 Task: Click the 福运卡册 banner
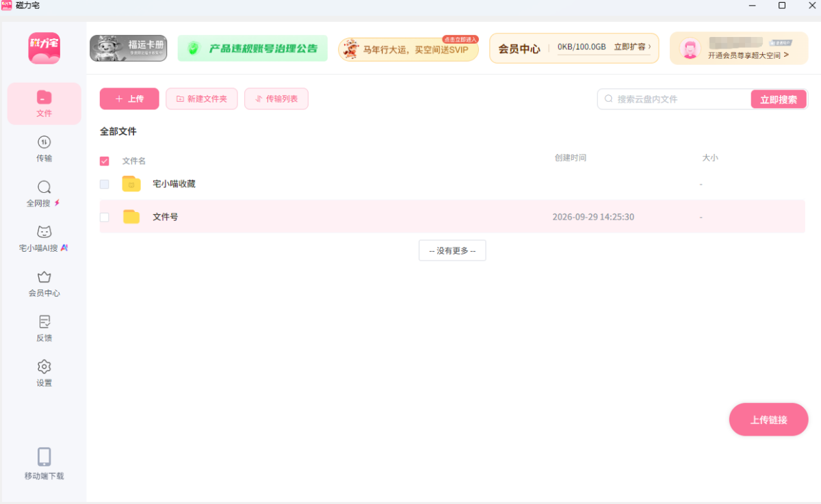pos(128,49)
